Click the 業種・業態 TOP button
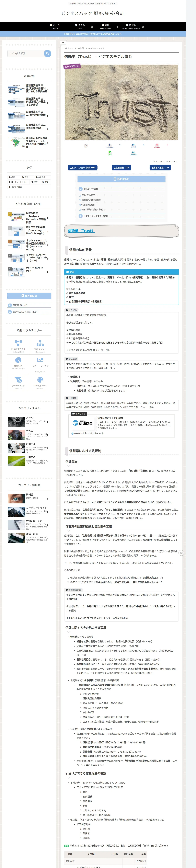The image size is (196, 868). tap(160, 168)
